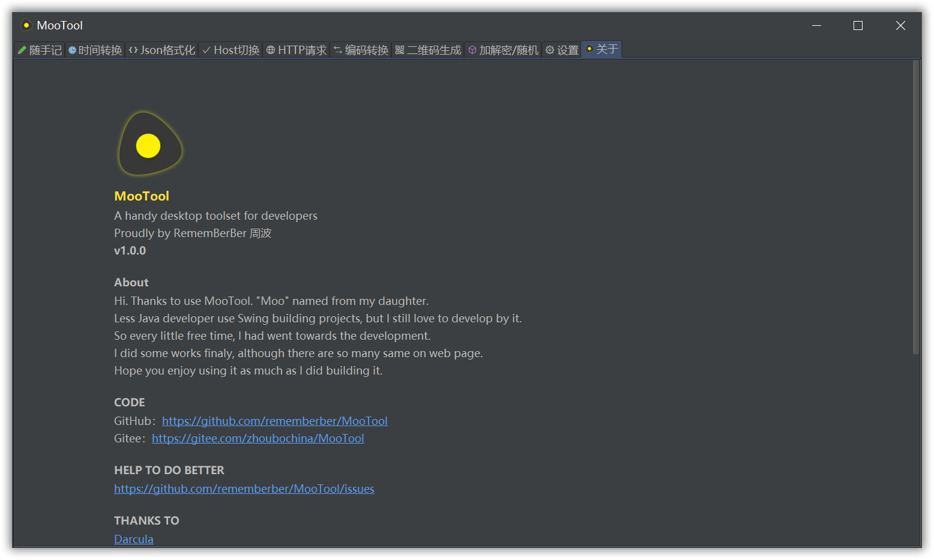Click the line starting 'Hi. Thanks to use MooTool'
This screenshot has width=934, height=560.
[271, 301]
